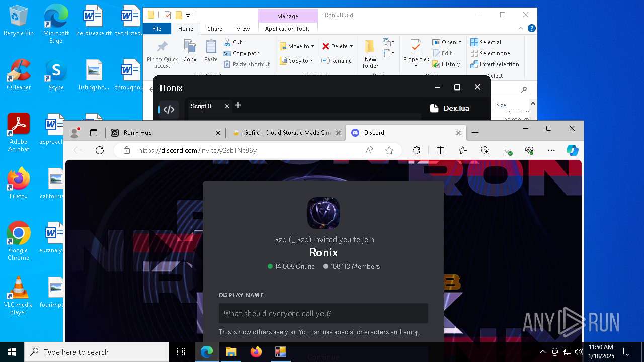The height and width of the screenshot is (362, 644).
Task: Select Script 0 tab in Ronix
Action: click(x=201, y=106)
